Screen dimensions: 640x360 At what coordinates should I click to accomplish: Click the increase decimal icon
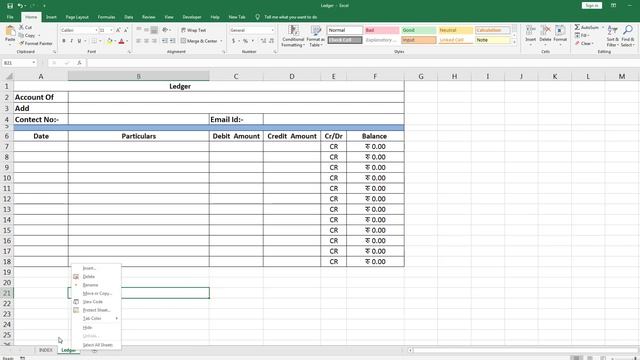click(263, 41)
